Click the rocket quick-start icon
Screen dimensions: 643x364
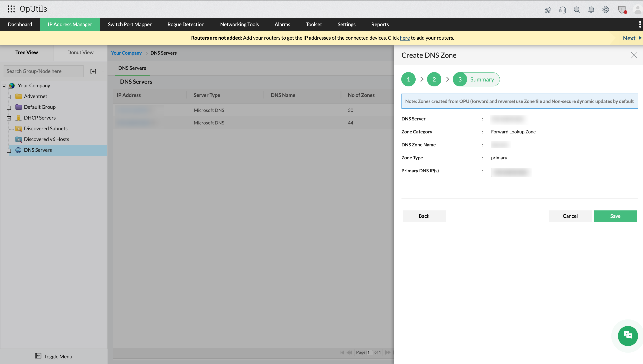coord(548,10)
